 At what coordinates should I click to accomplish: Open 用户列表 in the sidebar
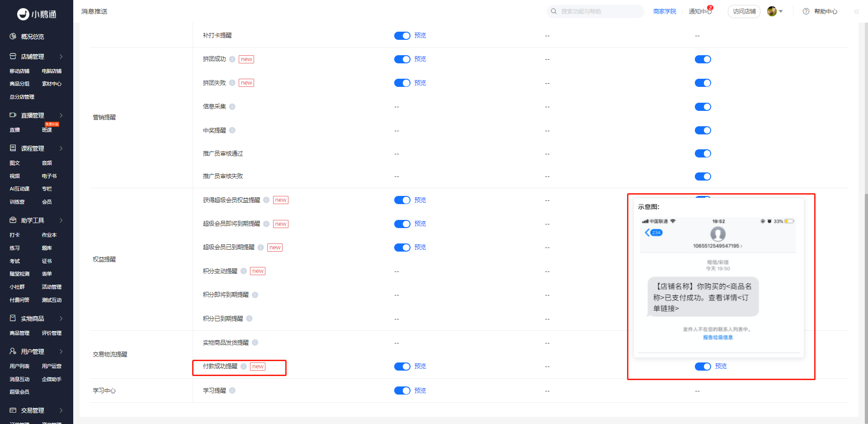tap(19, 366)
